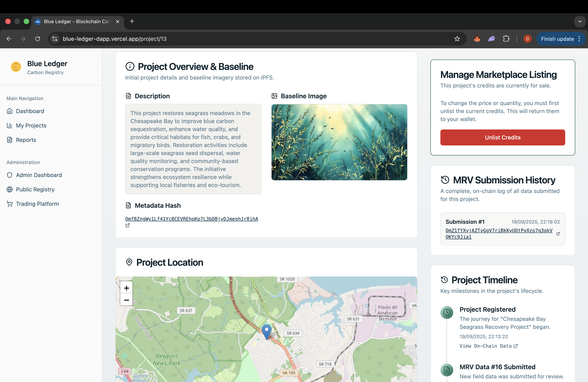Image resolution: width=588 pixels, height=382 pixels.
Task: Go to Dashboard in sidebar
Action: [x=30, y=111]
